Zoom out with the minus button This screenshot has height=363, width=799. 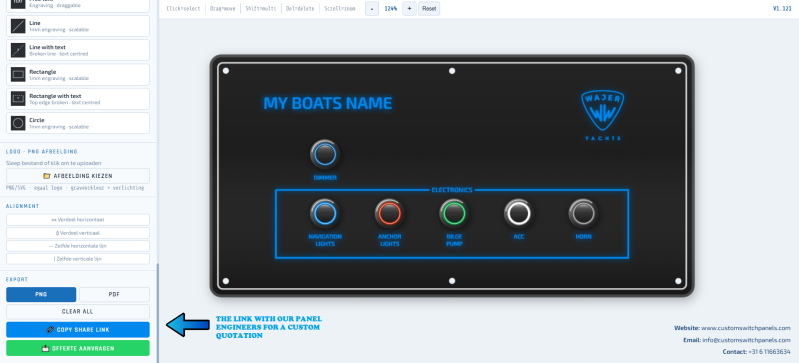372,9
